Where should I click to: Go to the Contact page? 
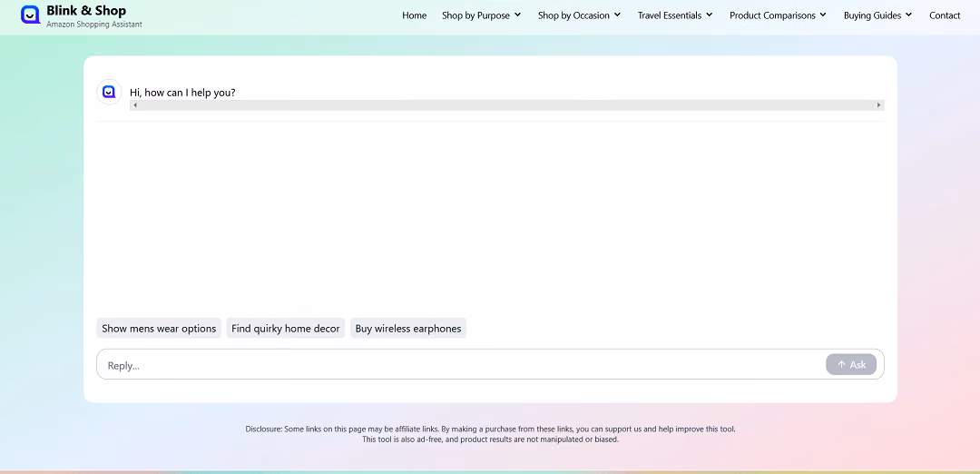[x=945, y=15]
